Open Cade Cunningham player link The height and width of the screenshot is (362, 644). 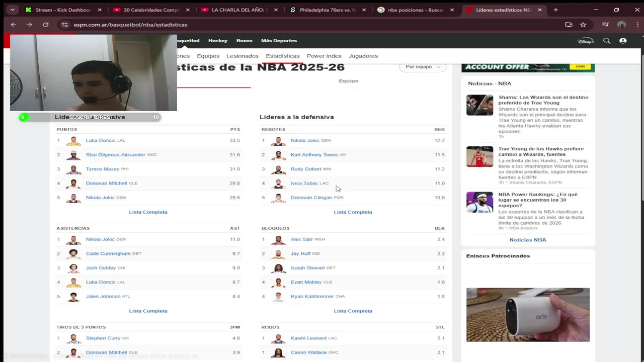[108, 254]
